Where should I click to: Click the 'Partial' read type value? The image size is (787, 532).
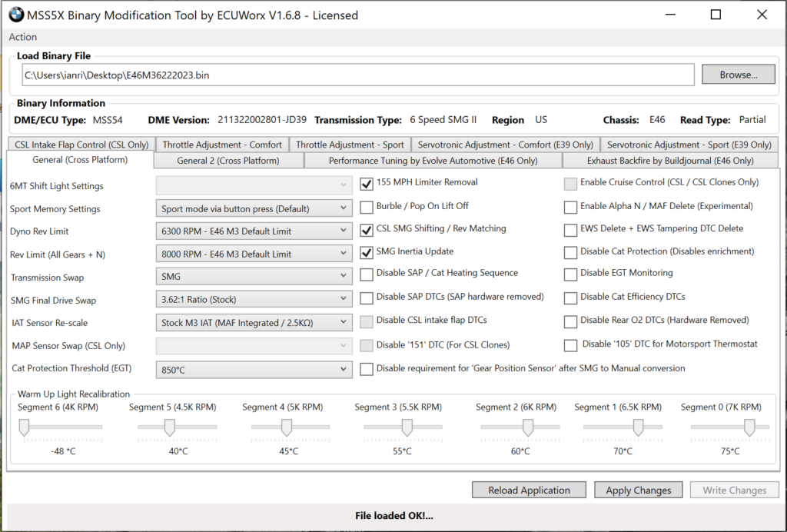[x=752, y=120]
